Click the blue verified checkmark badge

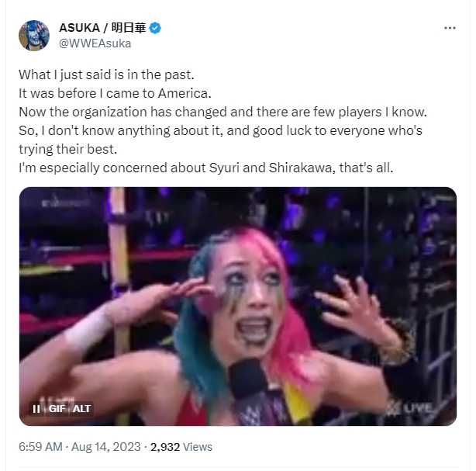[x=155, y=28]
